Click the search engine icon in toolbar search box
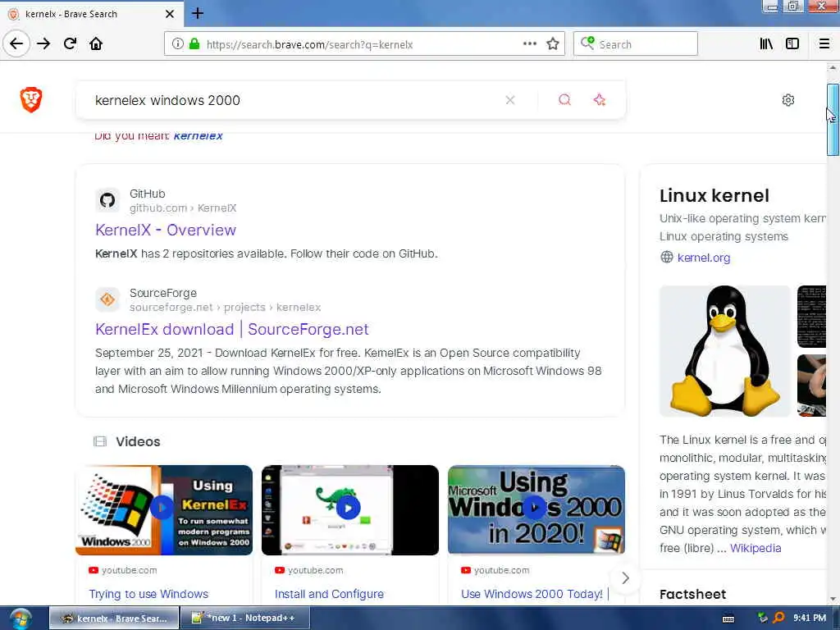The image size is (840, 630). 587,43
